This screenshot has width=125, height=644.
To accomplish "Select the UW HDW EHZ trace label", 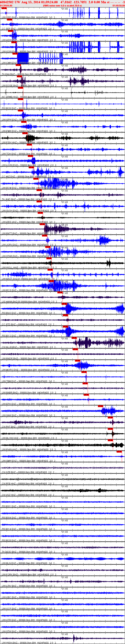I will click(x=28, y=40).
